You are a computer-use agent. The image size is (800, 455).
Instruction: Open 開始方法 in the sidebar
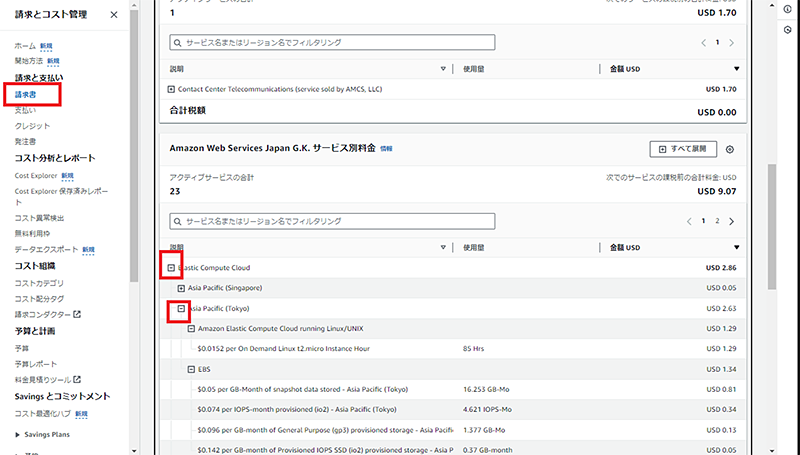click(29, 61)
